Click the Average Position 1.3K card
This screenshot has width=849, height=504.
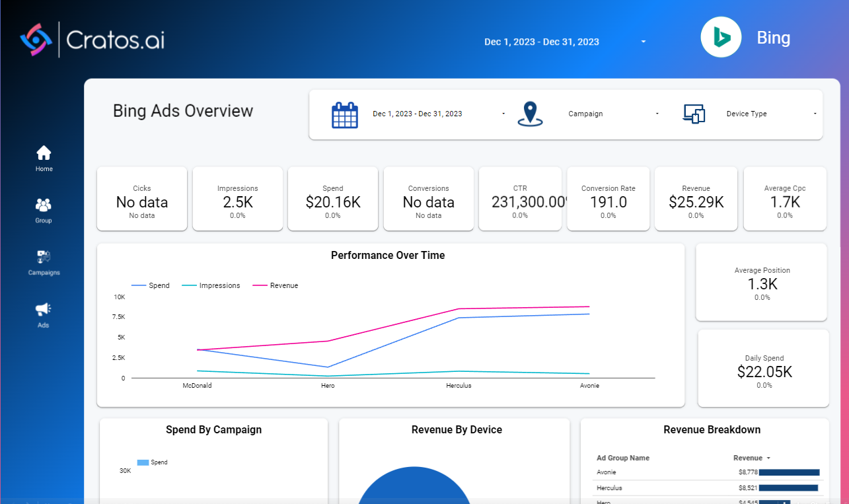[x=761, y=282]
